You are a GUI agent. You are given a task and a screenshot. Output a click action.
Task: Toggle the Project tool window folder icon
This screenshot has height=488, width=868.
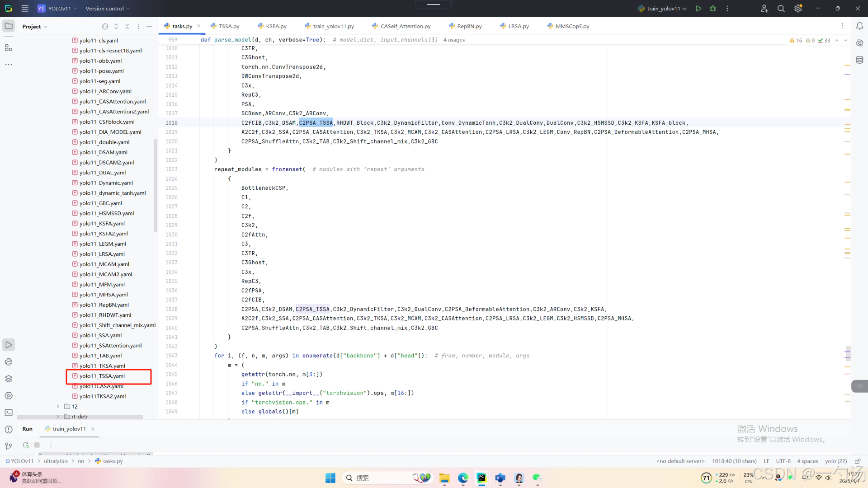tap(9, 26)
